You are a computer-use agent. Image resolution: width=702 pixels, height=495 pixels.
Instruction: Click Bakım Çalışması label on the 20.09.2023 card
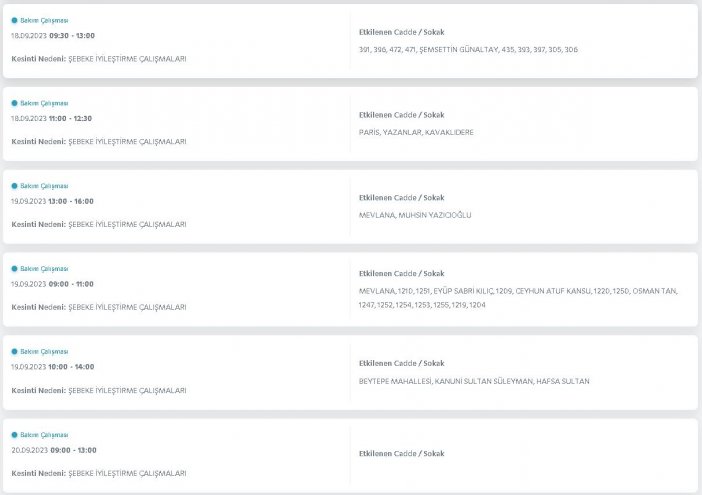pos(44,435)
